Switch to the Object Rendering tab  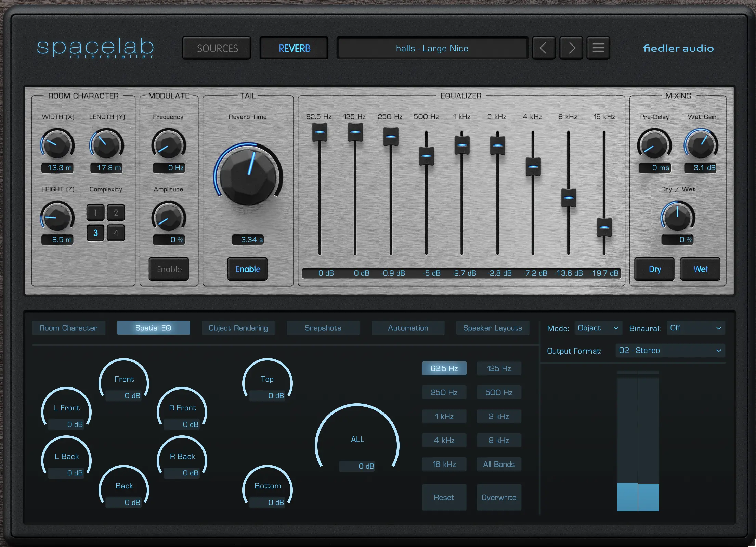[x=238, y=328]
